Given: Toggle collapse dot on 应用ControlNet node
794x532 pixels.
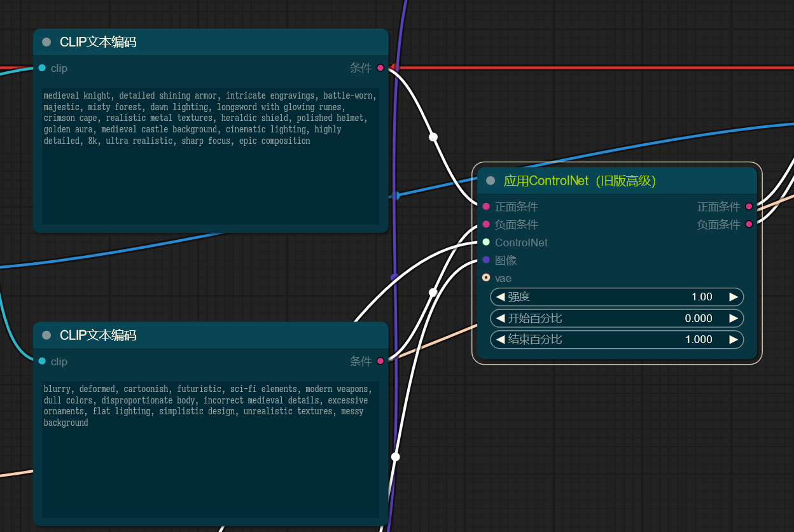Looking at the screenshot, I should tap(491, 181).
